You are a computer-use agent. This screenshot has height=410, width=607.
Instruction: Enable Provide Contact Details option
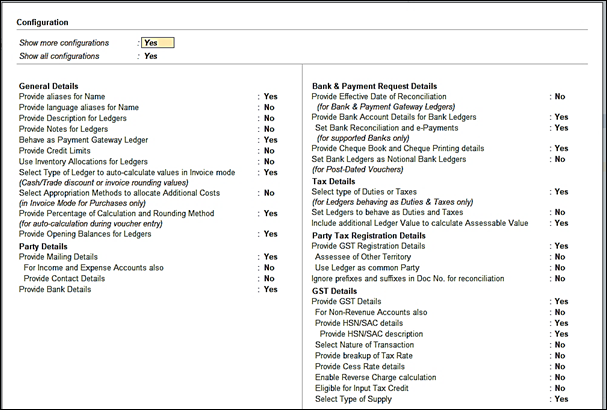point(269,278)
